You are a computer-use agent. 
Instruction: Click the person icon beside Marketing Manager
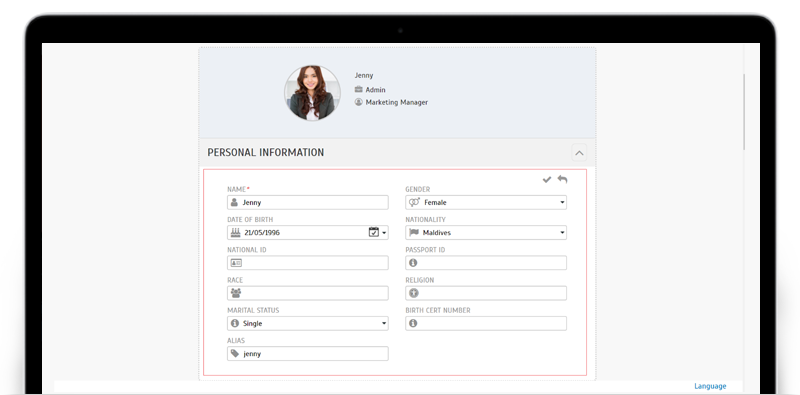pyautogui.click(x=359, y=102)
